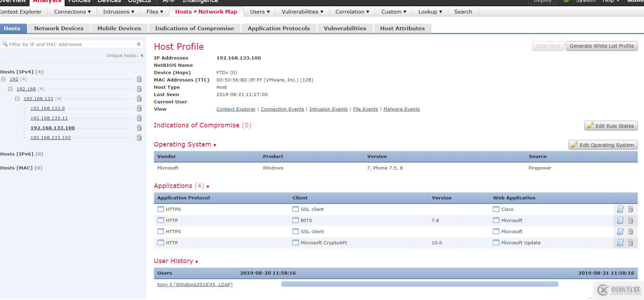
Task: Delete host 192.168.133.102 using its trash icon
Action: [x=139, y=137]
